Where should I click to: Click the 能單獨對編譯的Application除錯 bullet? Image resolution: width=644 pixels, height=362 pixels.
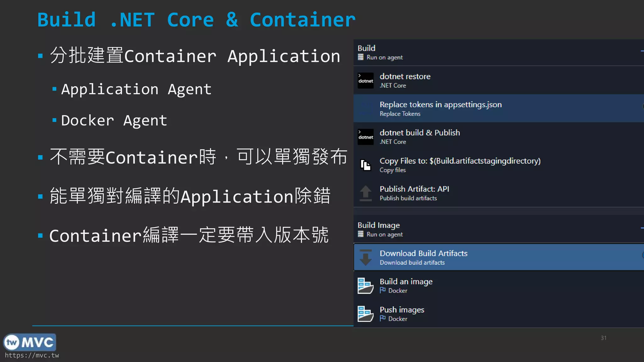[190, 196]
